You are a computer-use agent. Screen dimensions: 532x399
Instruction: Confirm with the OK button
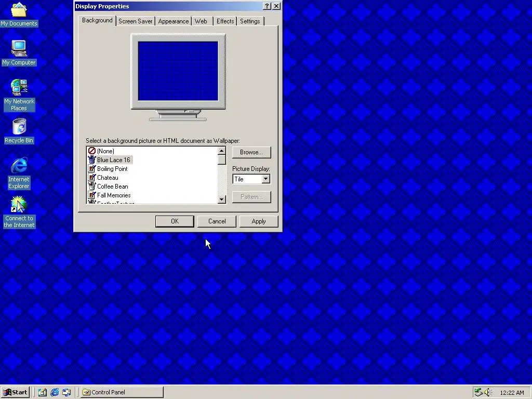(175, 221)
